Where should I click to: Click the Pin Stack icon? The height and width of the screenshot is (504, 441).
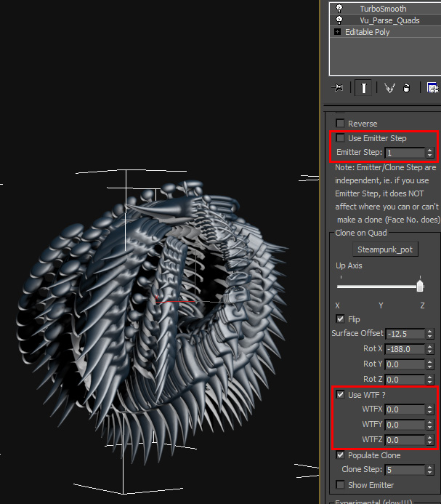pyautogui.click(x=337, y=87)
